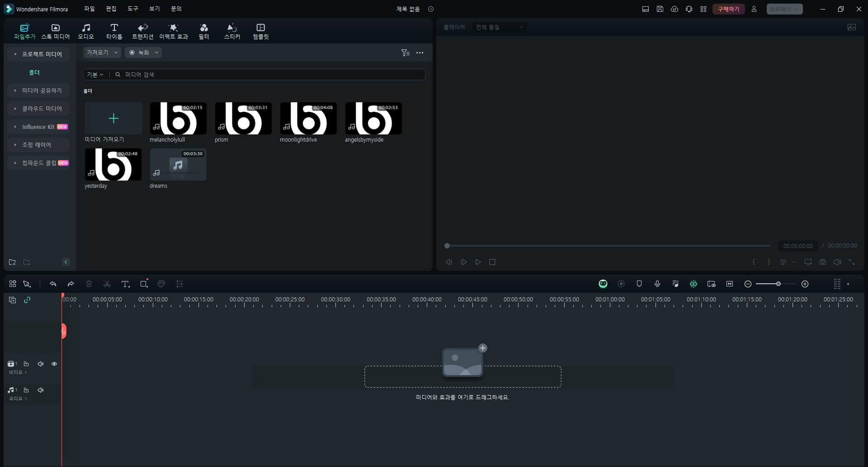
Task: Open the player quality dropdown
Action: pyautogui.click(x=500, y=27)
